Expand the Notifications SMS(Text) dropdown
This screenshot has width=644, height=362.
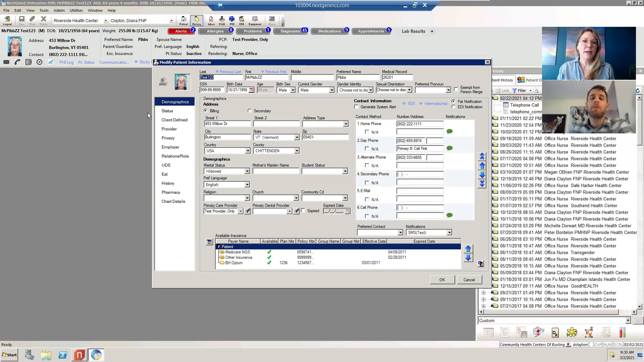point(449,232)
